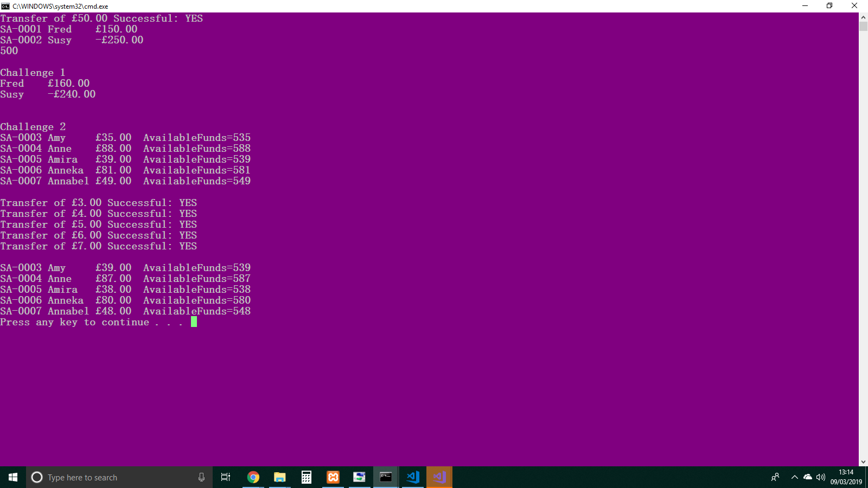Click 'AvailableFunds=549' on the Annabel row
This screenshot has width=868, height=488.
point(197,181)
